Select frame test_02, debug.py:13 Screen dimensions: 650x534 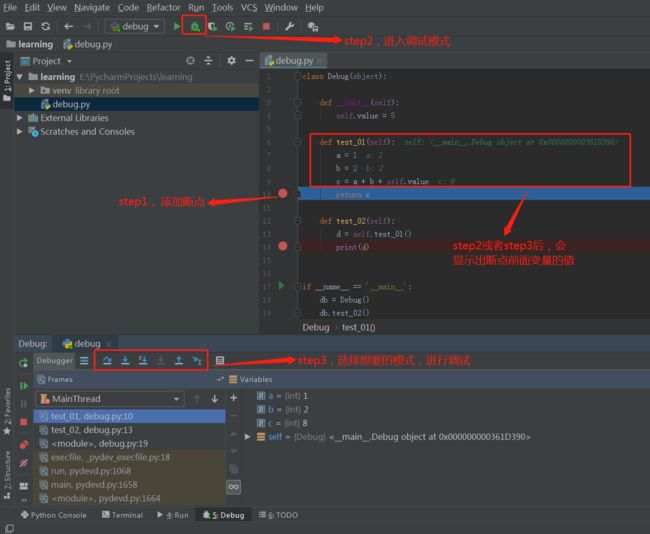pos(130,430)
